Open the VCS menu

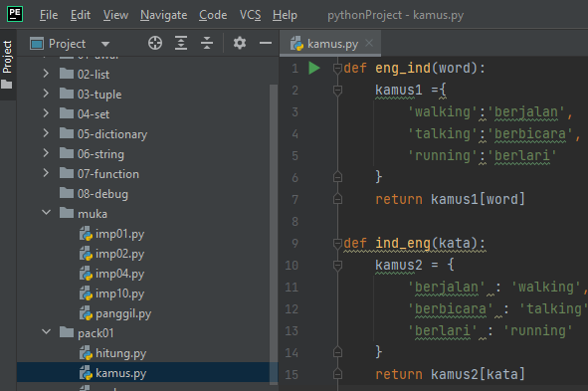point(250,15)
